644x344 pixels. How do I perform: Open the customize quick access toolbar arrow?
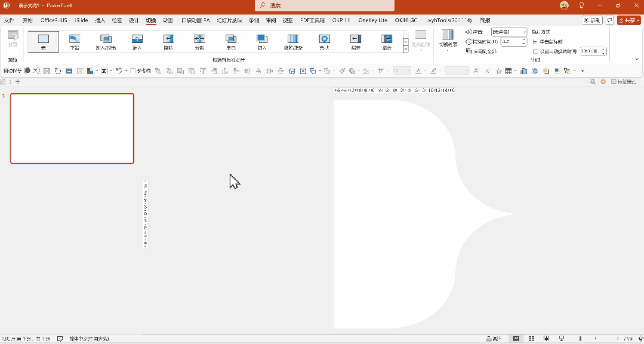point(583,71)
